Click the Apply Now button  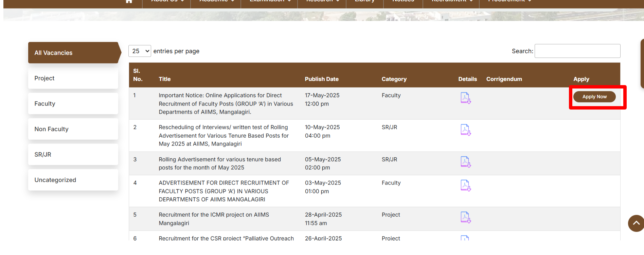click(x=594, y=97)
